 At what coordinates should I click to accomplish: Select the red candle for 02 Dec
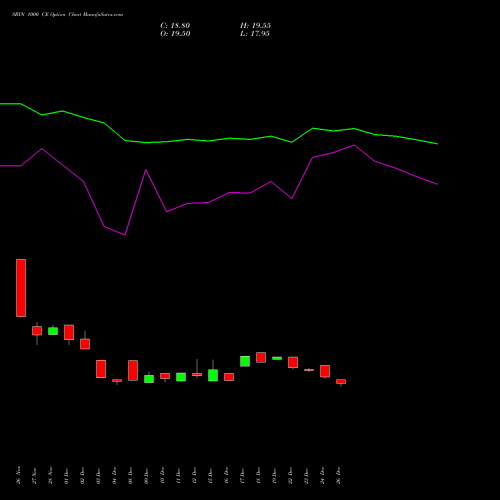pyautogui.click(x=85, y=344)
